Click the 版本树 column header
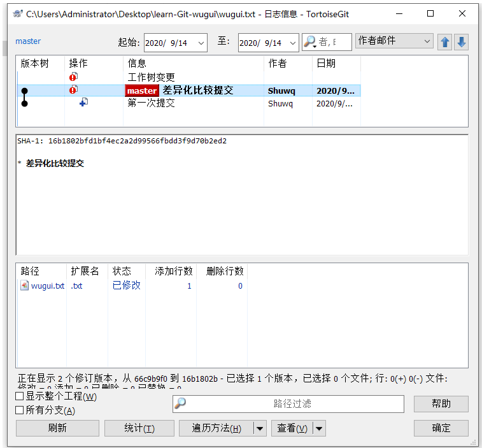Screen dimensions: 482x448 pos(41,63)
